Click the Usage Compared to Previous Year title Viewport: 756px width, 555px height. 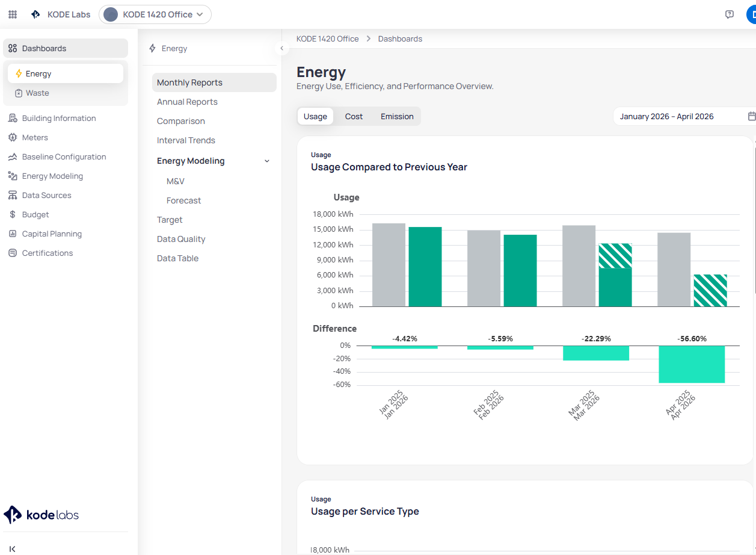389,167
